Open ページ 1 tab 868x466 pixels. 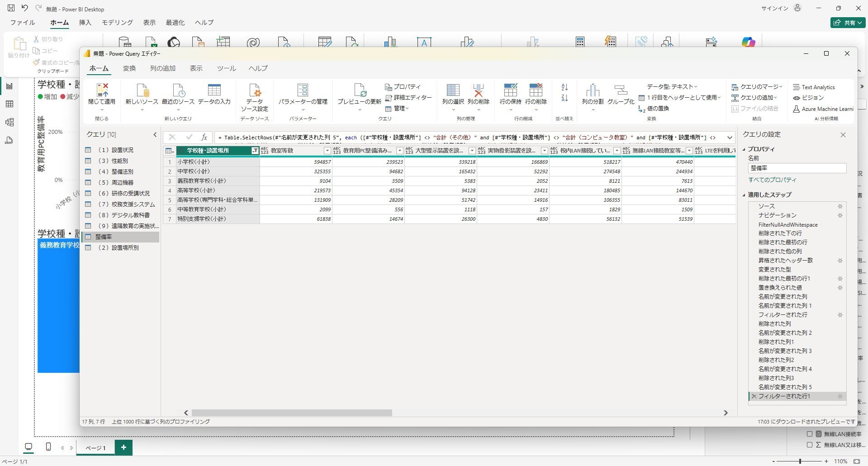click(x=95, y=448)
